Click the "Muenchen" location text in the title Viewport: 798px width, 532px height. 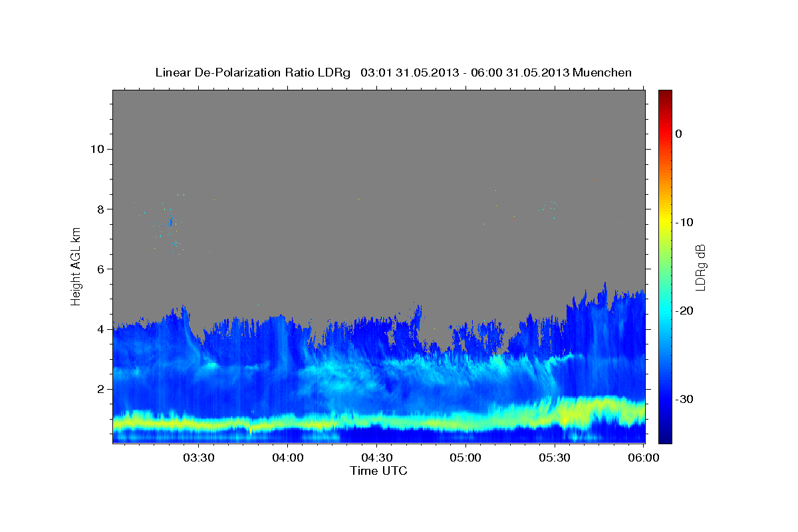click(602, 72)
